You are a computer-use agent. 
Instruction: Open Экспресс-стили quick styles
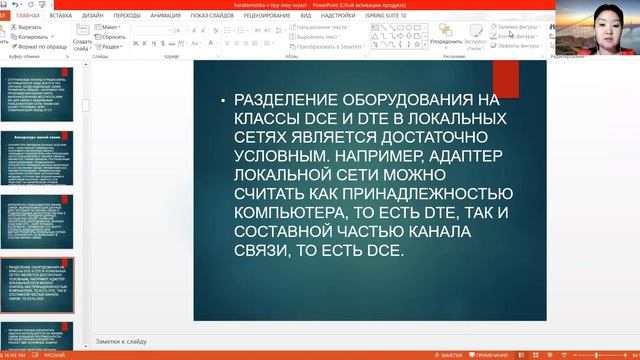click(476, 37)
